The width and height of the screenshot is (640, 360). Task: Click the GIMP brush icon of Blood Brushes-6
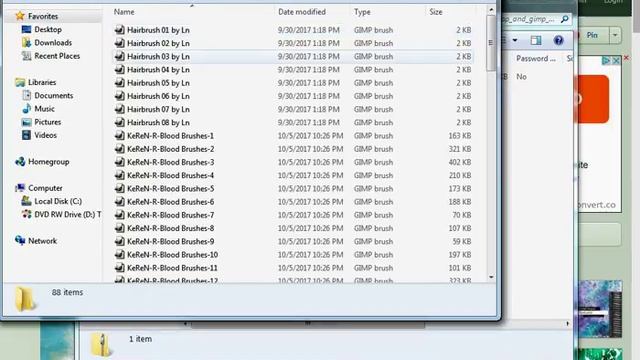[120, 201]
